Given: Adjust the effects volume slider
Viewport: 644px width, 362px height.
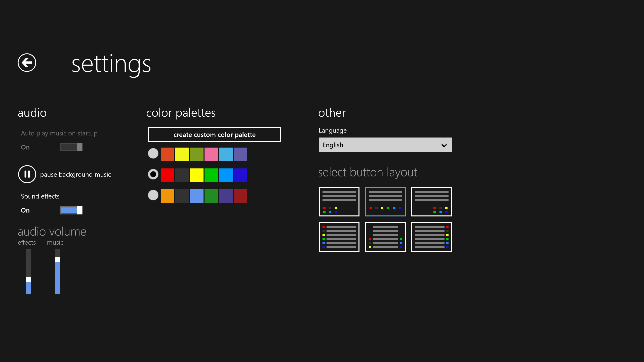Looking at the screenshot, I should [28, 280].
